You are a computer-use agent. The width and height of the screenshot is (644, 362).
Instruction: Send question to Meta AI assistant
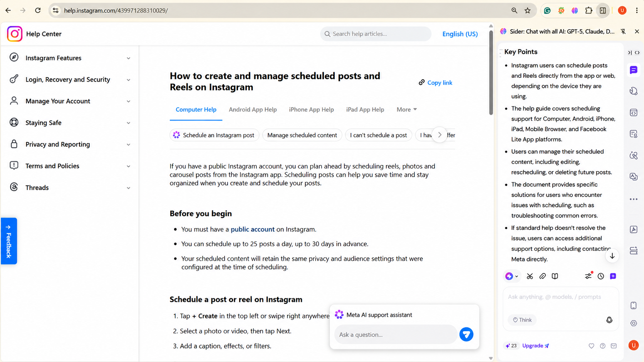[466, 334]
